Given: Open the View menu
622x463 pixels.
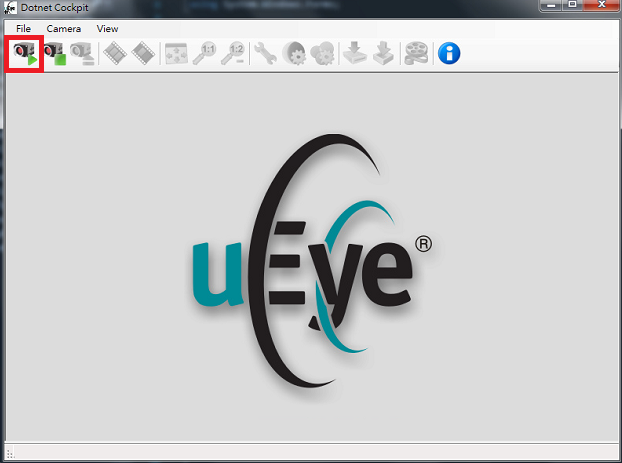Looking at the screenshot, I should pyautogui.click(x=107, y=29).
